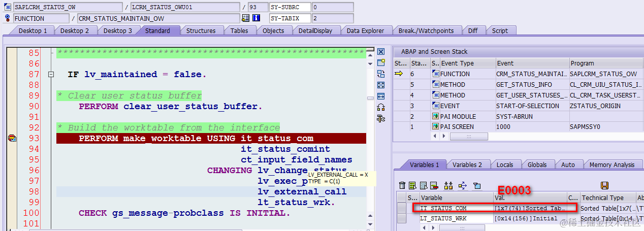Open the DetailDisplay tab
Image resolution: width=644 pixels, height=231 pixels.
point(315,30)
